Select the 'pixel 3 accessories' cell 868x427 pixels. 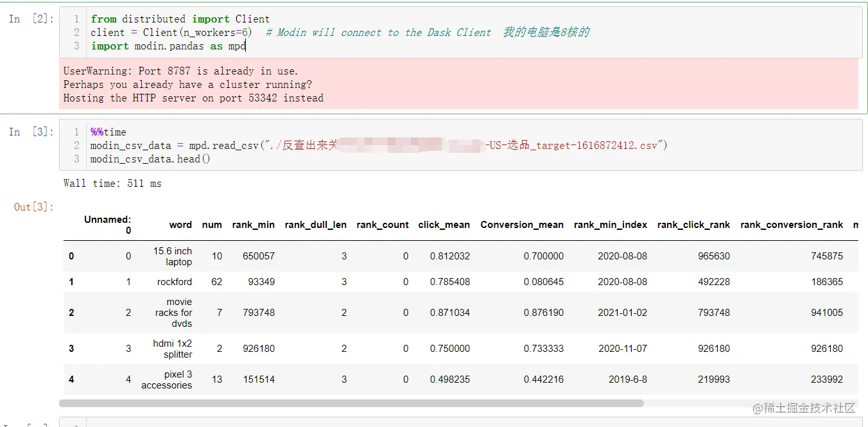tap(166, 379)
